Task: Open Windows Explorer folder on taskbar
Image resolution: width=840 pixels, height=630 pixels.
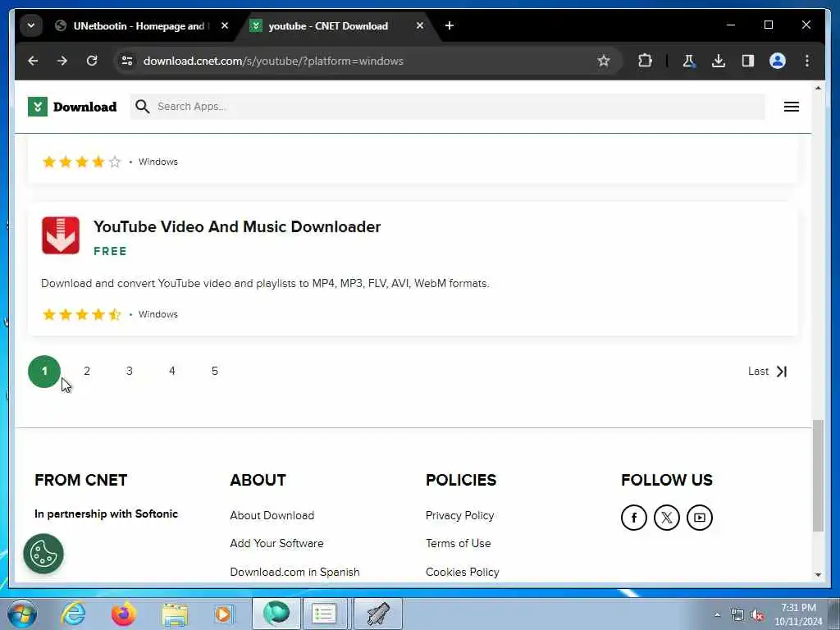Action: click(x=176, y=615)
